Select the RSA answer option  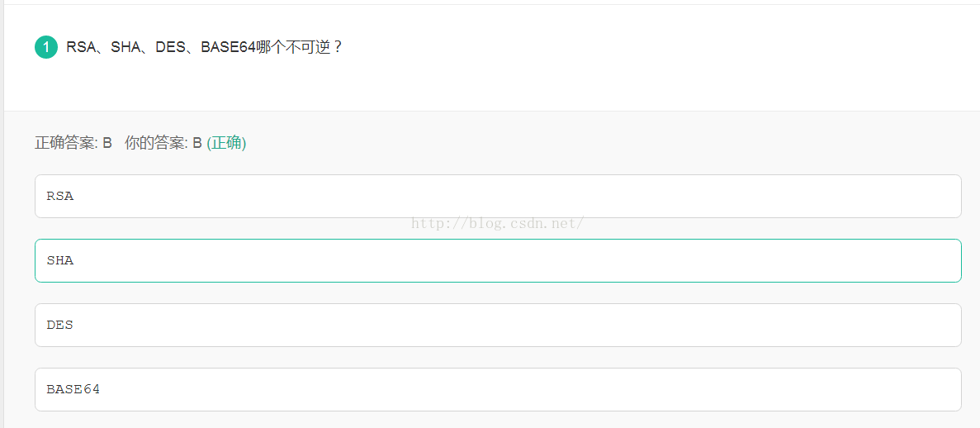tap(498, 196)
